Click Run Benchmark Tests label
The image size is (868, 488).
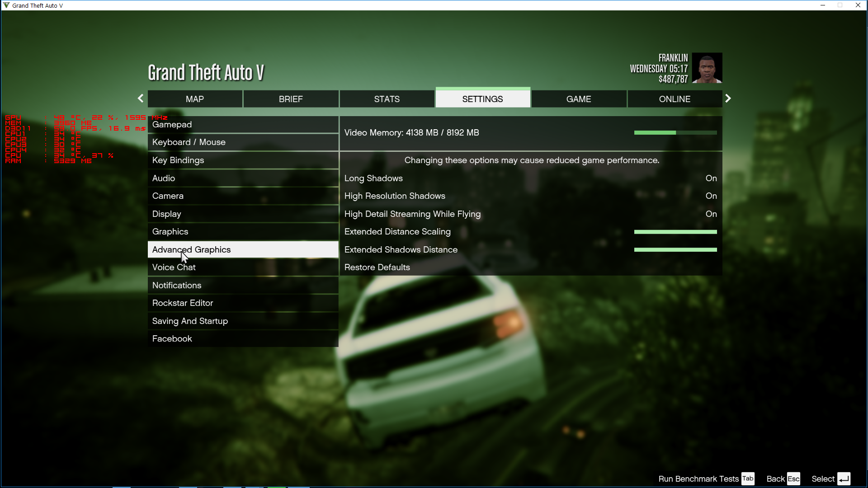698,479
